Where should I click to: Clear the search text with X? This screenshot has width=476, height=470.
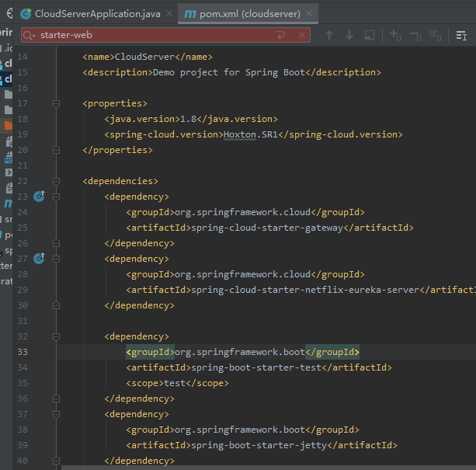point(302,35)
